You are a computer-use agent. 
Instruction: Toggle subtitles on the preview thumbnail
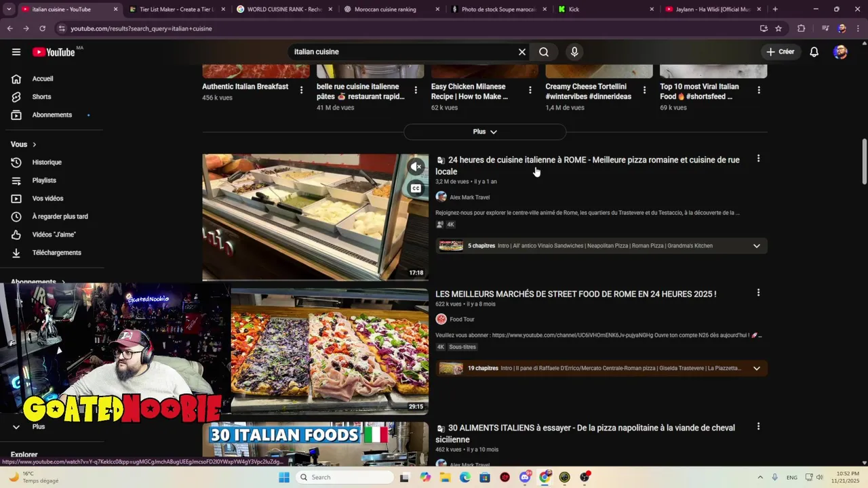click(x=416, y=188)
